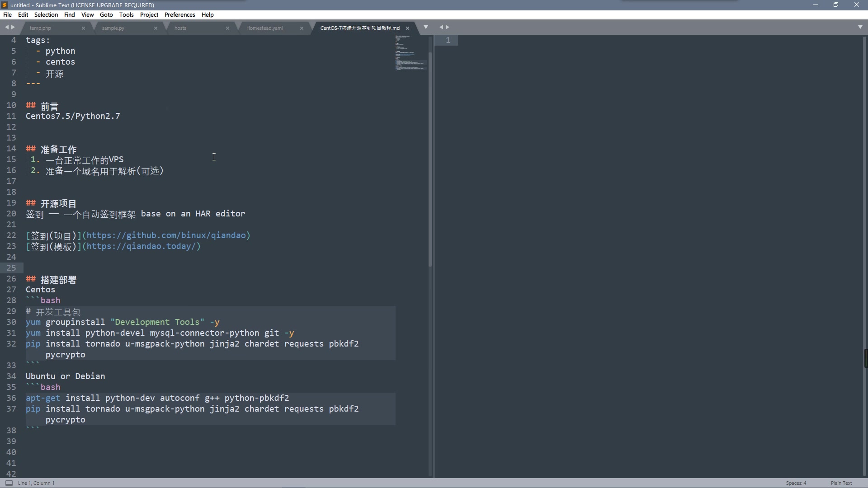Restore down the Sublime Text window
Viewport: 868px width, 488px height.
point(836,5)
